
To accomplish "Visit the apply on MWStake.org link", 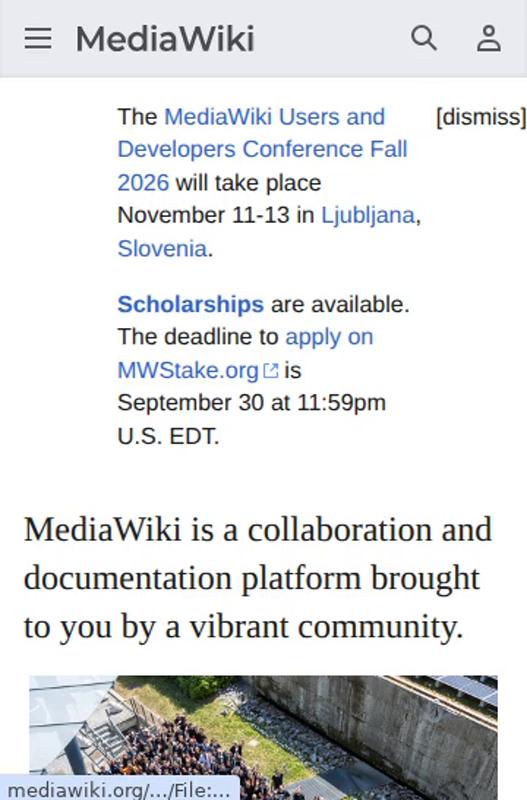I will pos(245,354).
